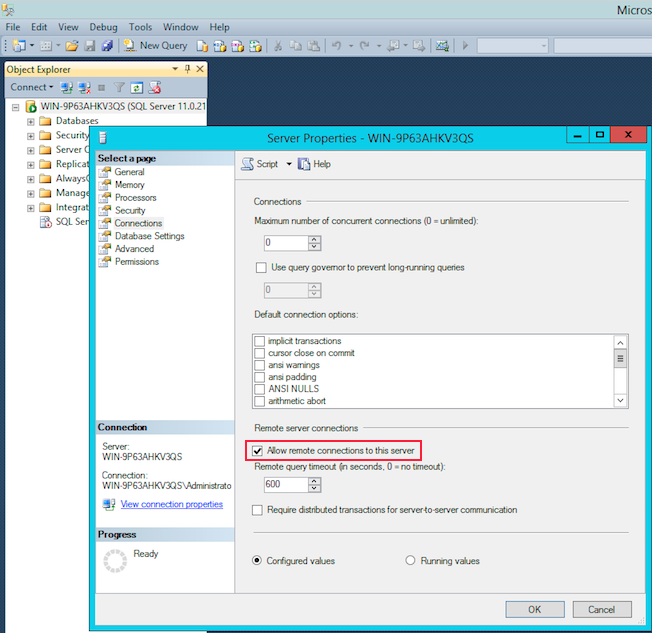Check the ANSI NULLS option
The height and width of the screenshot is (633, 652).
point(259,389)
